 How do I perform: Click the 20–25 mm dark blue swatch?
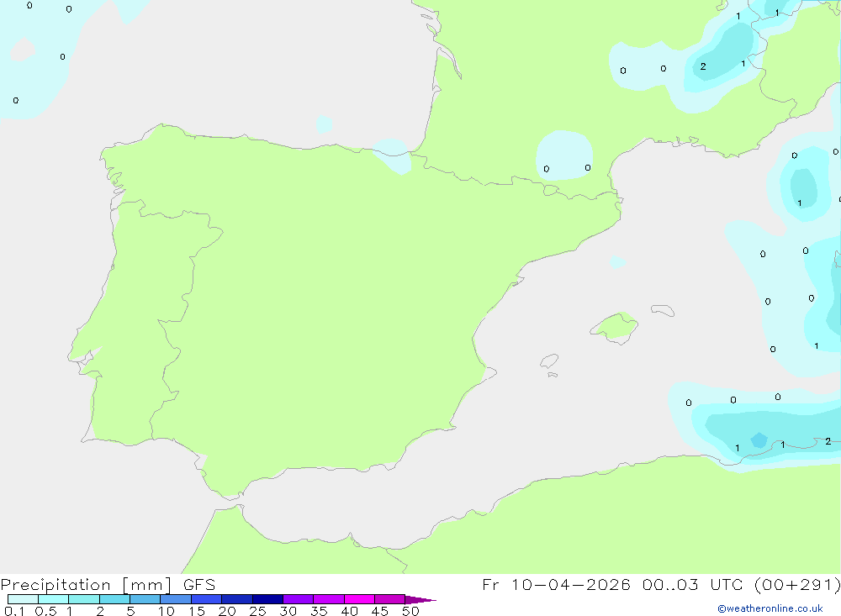pyautogui.click(x=236, y=599)
